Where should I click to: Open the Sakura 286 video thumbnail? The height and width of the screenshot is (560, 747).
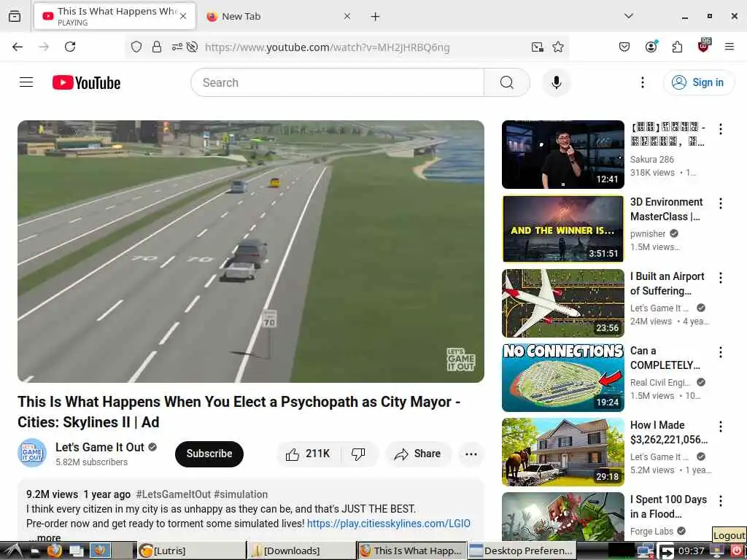click(562, 155)
